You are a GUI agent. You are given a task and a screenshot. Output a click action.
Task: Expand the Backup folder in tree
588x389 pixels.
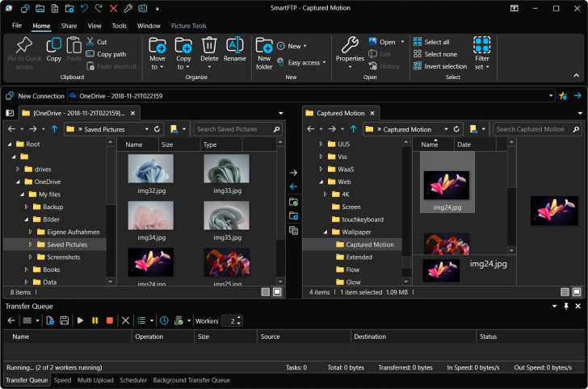click(26, 207)
